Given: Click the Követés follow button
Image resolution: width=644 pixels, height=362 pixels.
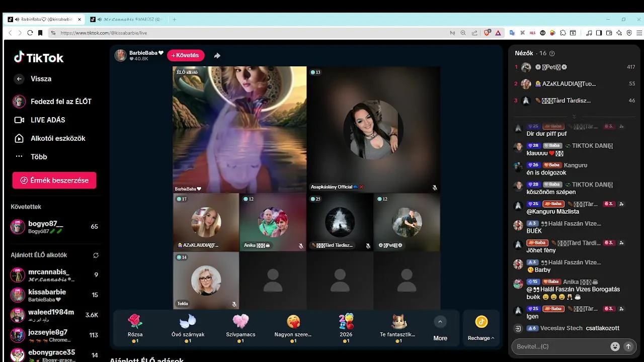Looking at the screenshot, I should [x=186, y=55].
